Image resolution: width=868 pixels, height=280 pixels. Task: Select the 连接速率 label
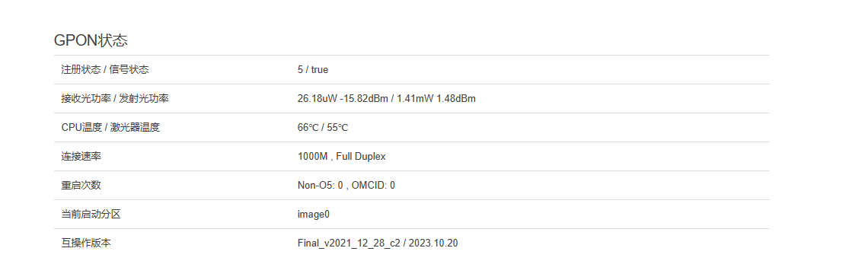point(81,156)
